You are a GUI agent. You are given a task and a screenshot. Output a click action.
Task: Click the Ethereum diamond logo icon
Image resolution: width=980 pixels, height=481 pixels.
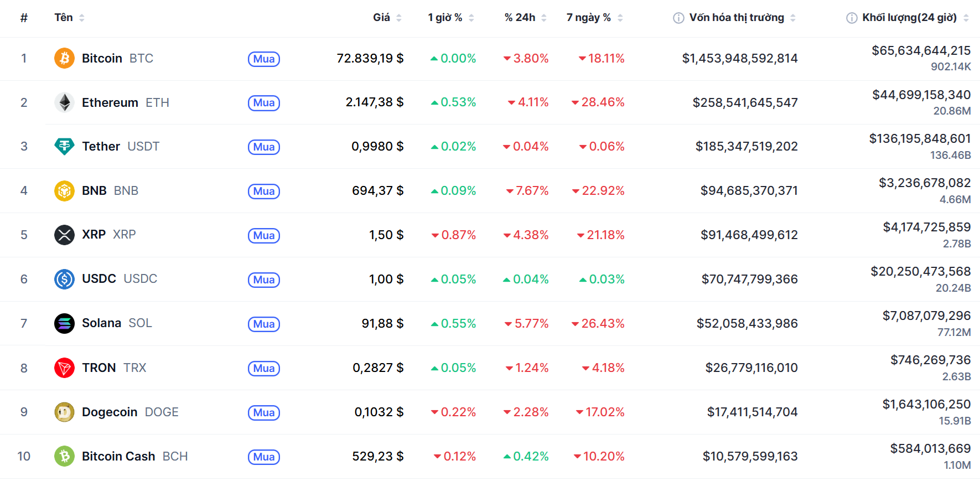click(x=64, y=102)
